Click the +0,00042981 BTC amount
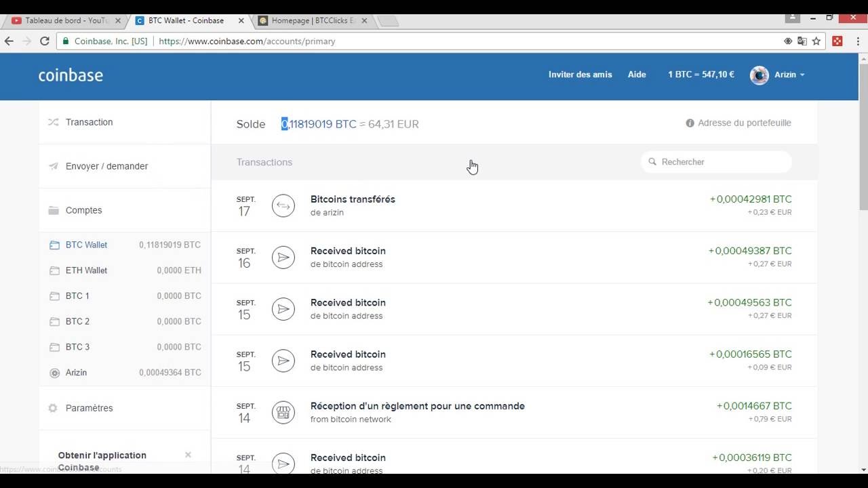Viewport: 868px width, 488px height. point(751,199)
